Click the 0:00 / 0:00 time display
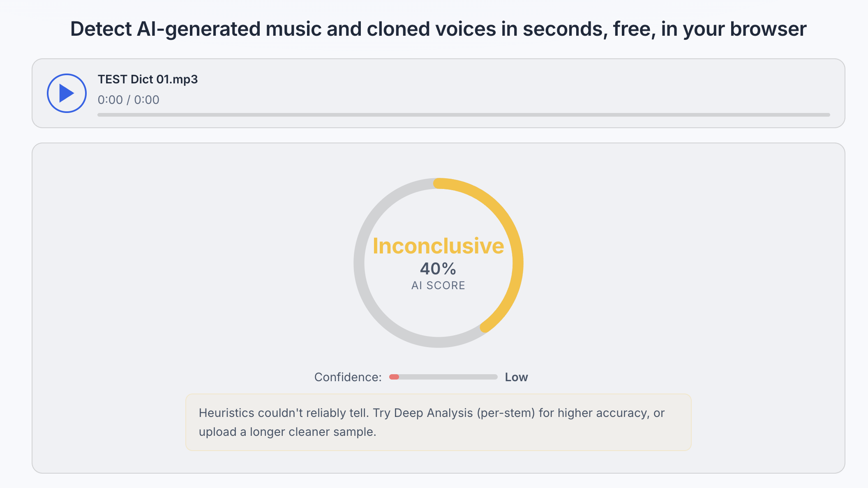Screen dimensions: 868x488 [128, 100]
